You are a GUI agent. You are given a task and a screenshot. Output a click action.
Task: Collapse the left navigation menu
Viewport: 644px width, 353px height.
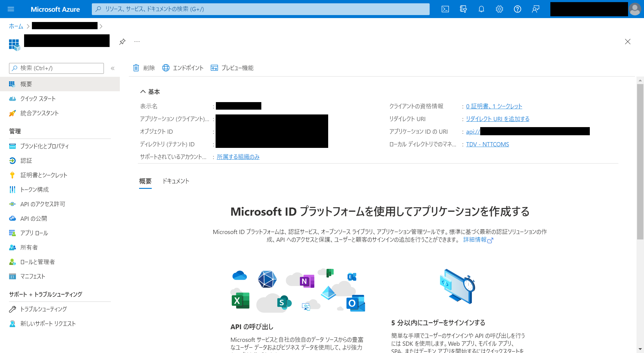(113, 68)
